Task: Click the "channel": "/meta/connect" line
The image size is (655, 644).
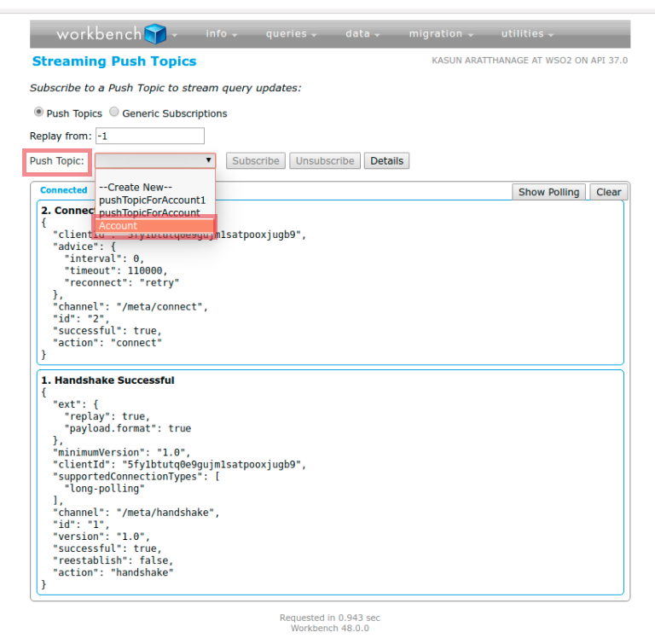Action: [130, 307]
